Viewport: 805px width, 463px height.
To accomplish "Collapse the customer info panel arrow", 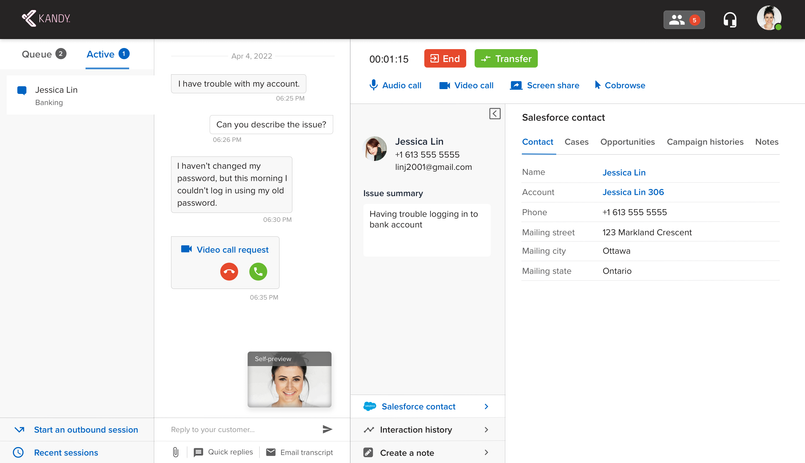I will 494,113.
